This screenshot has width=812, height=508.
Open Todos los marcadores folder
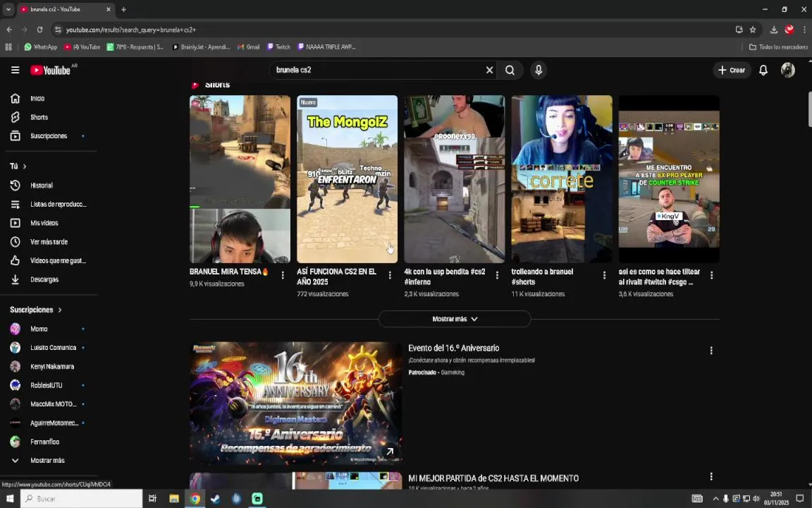coord(778,47)
